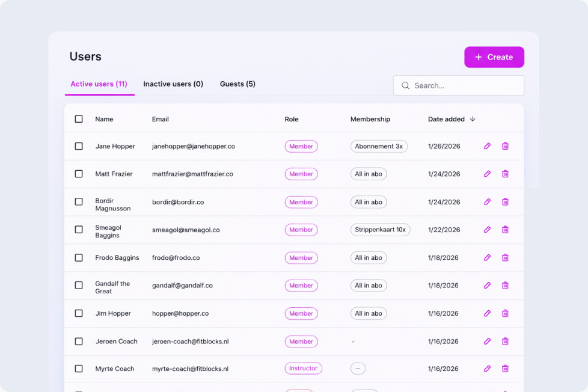Select gandalf@gandalf.co email cell
Screen dimensions: 588x392
pos(182,286)
